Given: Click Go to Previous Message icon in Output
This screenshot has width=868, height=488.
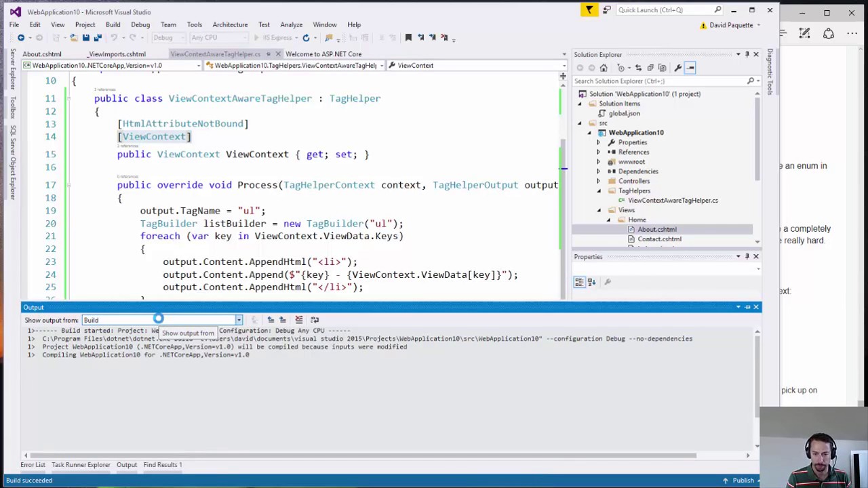Looking at the screenshot, I should [271, 320].
